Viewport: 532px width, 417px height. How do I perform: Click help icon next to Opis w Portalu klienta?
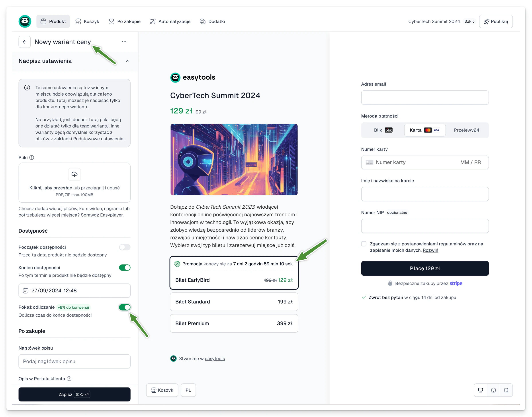[69, 378]
